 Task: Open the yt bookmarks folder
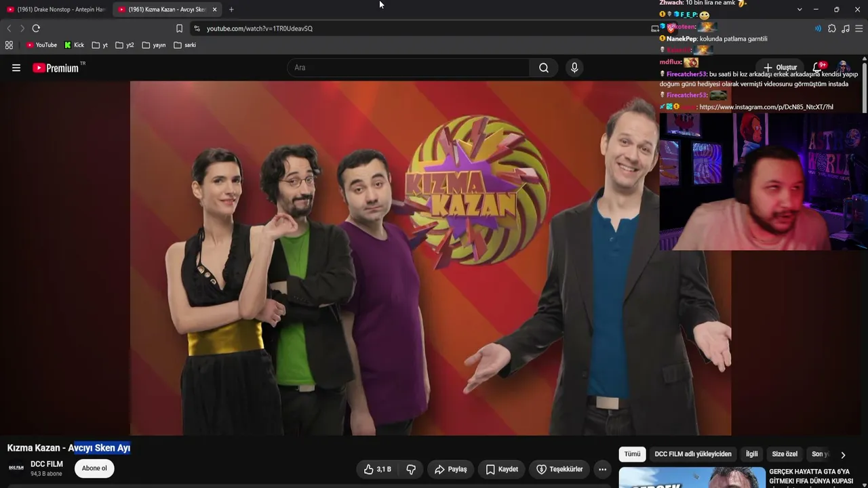(100, 45)
